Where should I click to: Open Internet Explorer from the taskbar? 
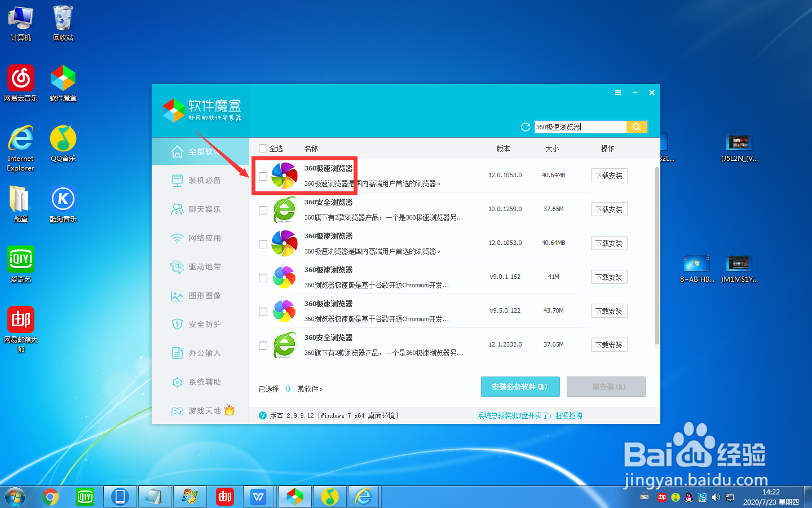[x=364, y=497]
